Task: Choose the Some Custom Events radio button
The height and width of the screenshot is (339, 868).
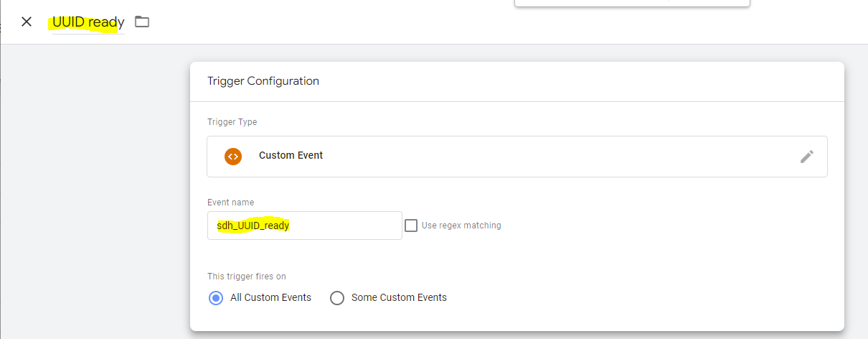Action: (x=337, y=298)
